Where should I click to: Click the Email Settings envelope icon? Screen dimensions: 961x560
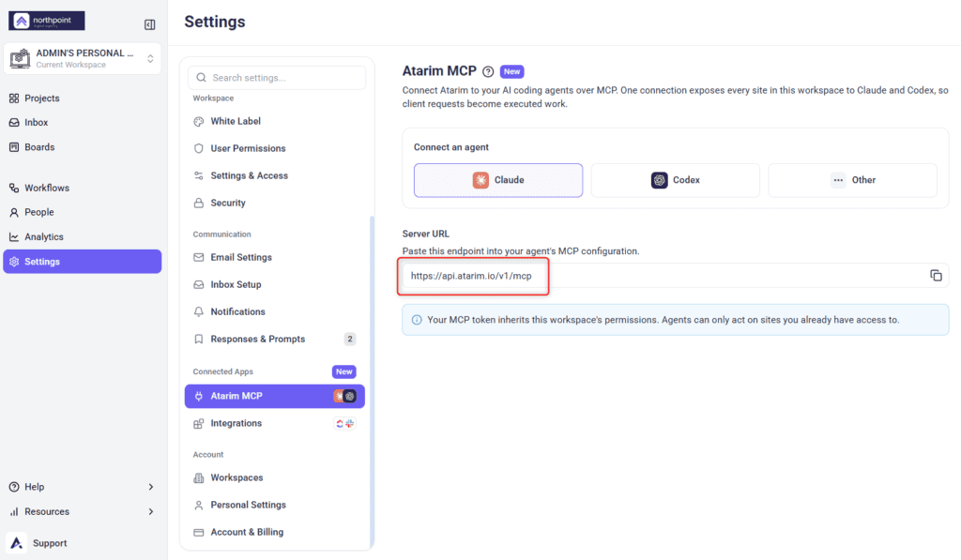pos(199,257)
